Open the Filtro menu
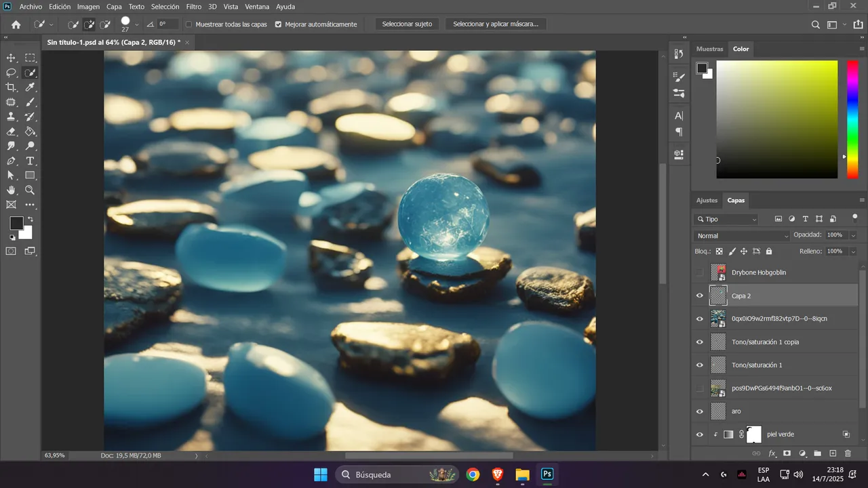This screenshot has height=488, width=868. coord(193,6)
